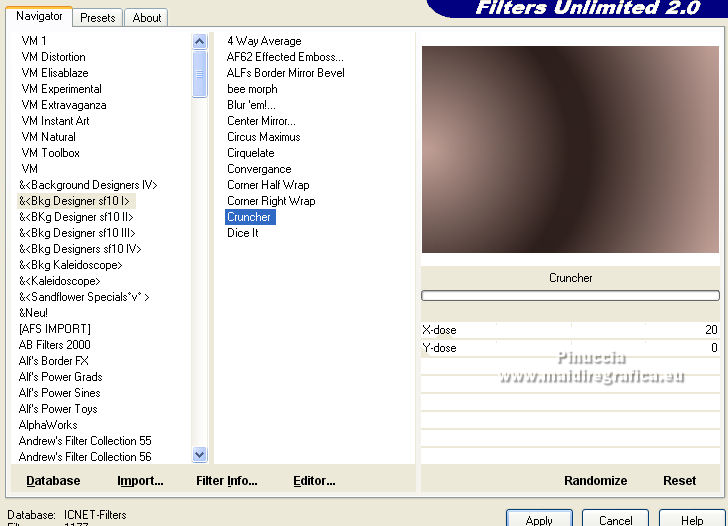The height and width of the screenshot is (526, 728).
Task: Choose the Circus Maximus filter
Action: tap(263, 137)
